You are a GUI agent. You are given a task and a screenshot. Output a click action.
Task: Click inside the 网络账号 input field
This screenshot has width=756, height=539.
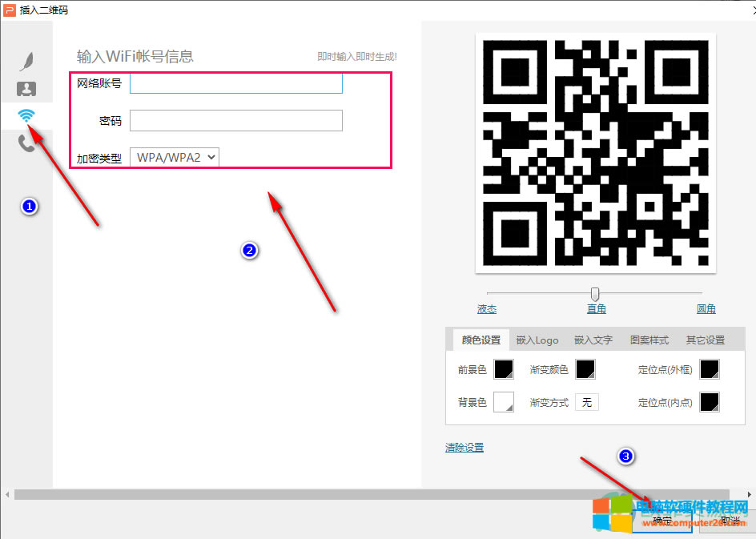tap(235, 82)
